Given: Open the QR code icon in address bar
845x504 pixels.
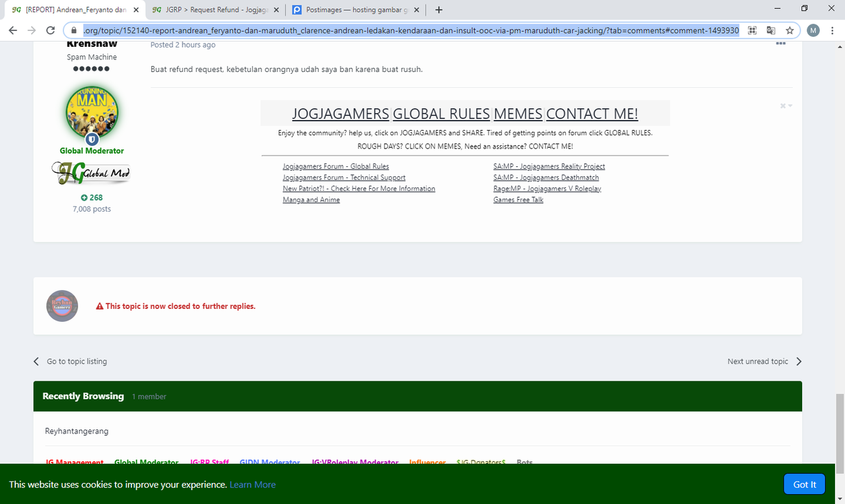Looking at the screenshot, I should pyautogui.click(x=752, y=30).
